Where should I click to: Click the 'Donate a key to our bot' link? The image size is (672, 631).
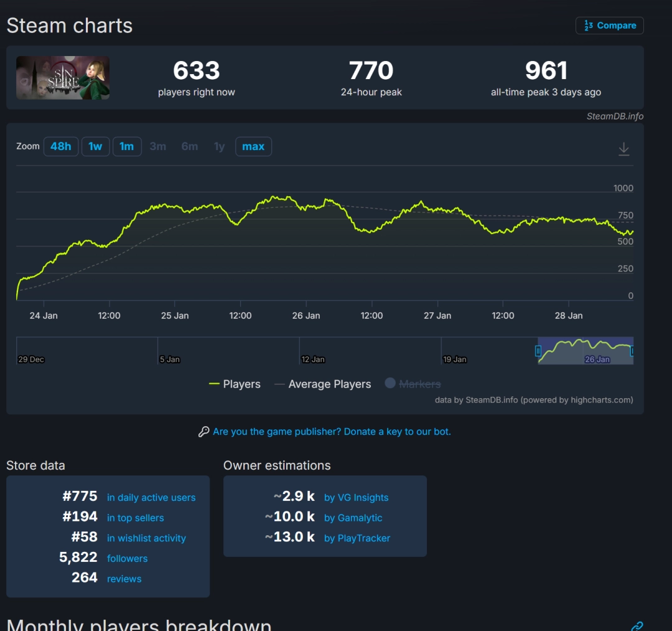(x=396, y=431)
